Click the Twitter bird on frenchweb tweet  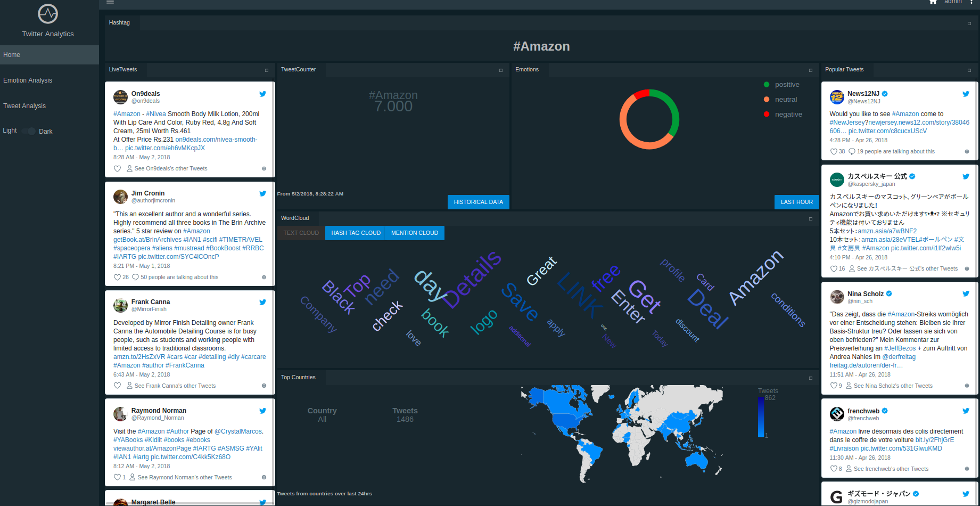pyautogui.click(x=966, y=411)
